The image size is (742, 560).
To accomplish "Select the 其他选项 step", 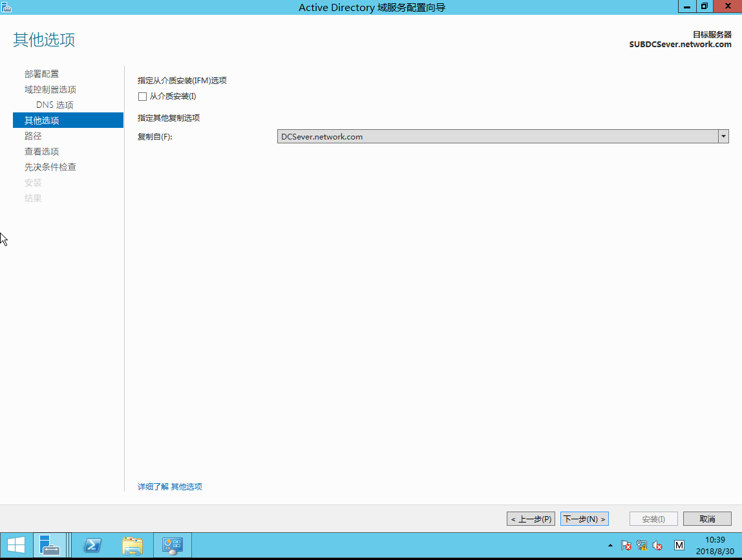I will coord(68,120).
